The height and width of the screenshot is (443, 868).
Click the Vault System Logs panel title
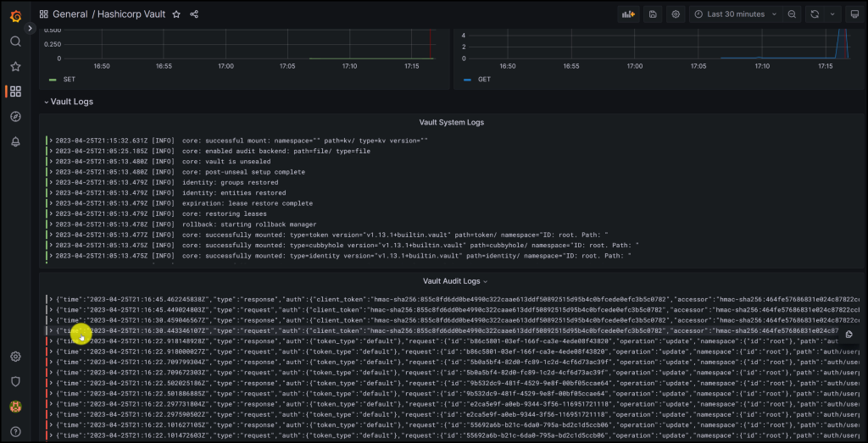point(451,122)
